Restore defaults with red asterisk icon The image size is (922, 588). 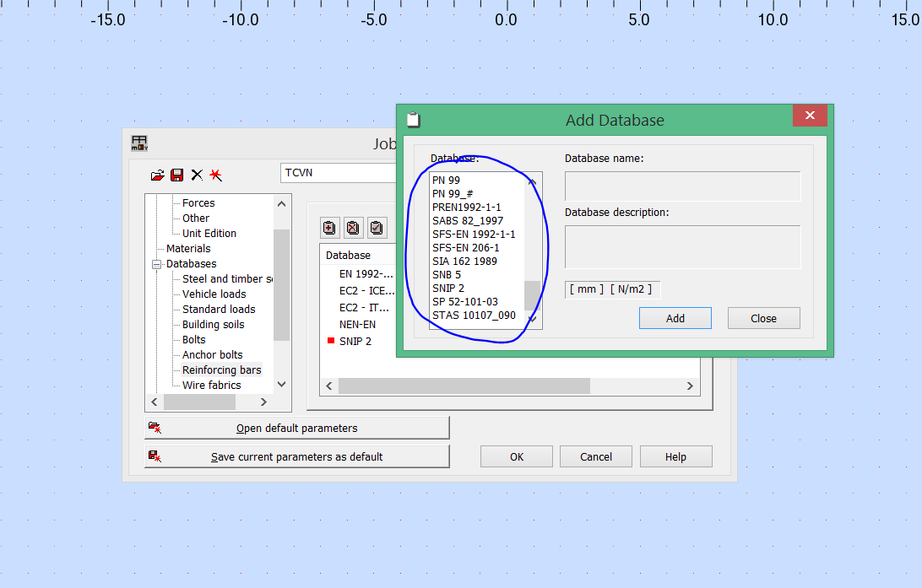[x=215, y=175]
